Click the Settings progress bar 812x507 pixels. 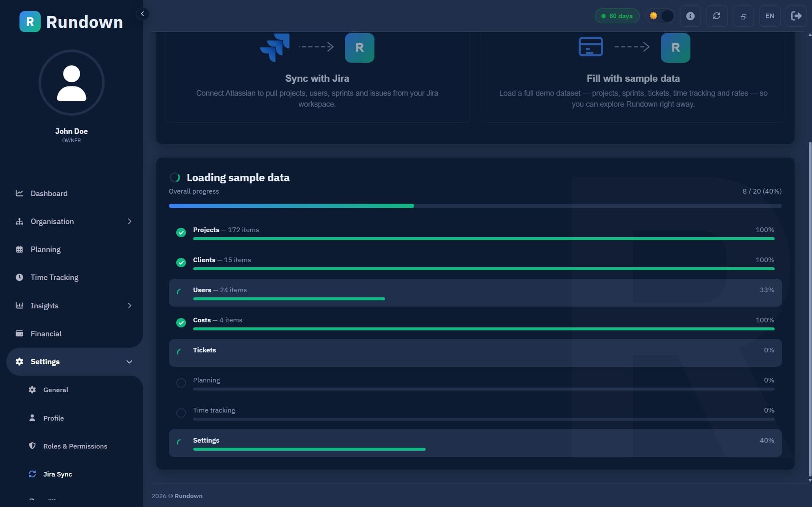pos(484,449)
